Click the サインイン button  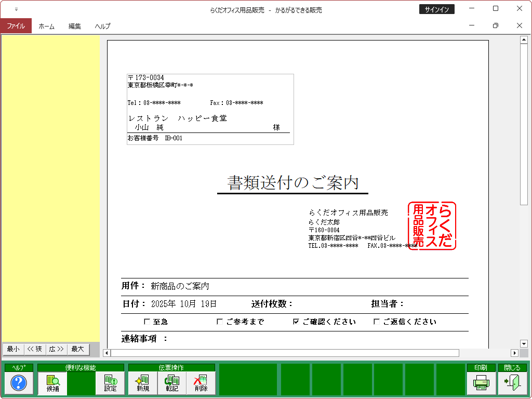[436, 9]
